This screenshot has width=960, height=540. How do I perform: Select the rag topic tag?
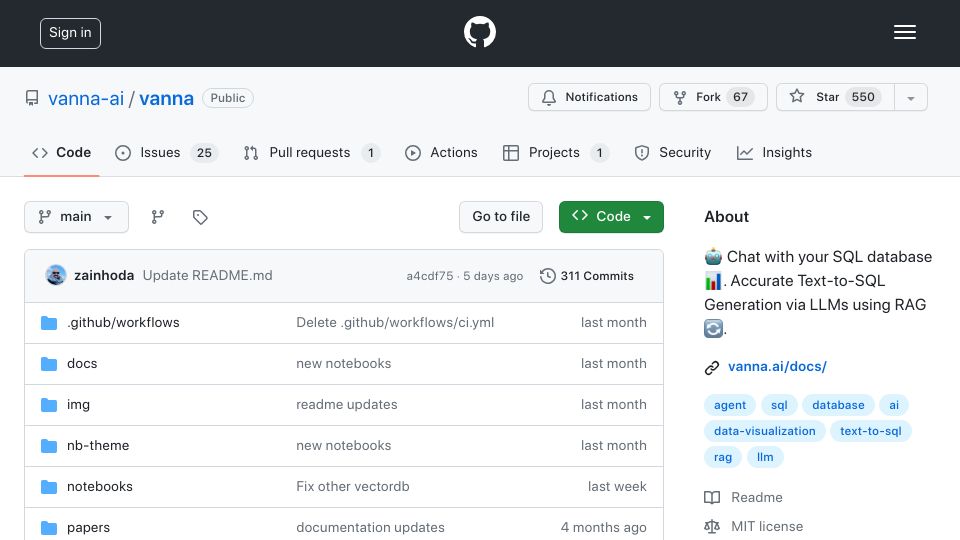723,457
